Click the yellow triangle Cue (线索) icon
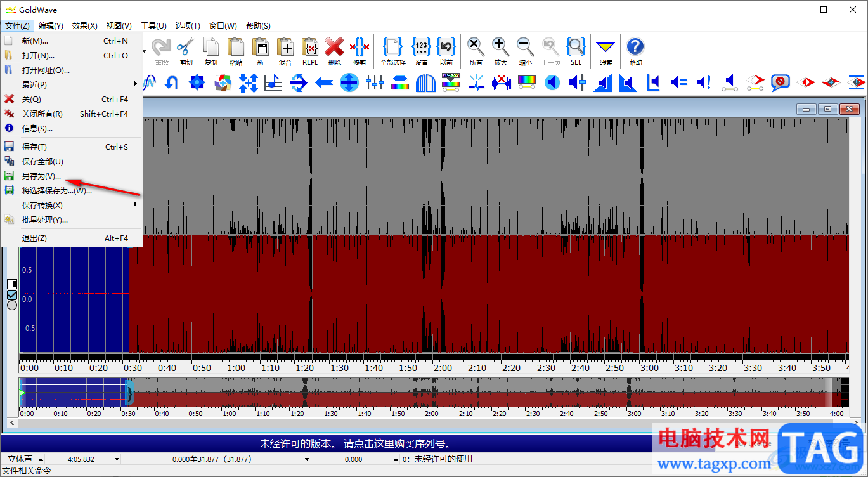 [606, 51]
